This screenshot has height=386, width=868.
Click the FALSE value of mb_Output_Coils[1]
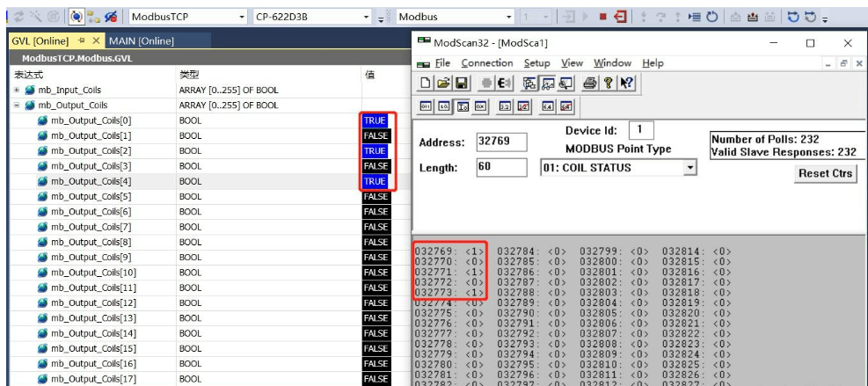tap(376, 135)
